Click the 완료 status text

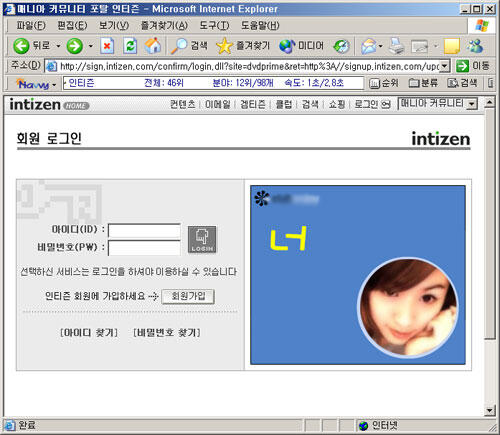27,425
